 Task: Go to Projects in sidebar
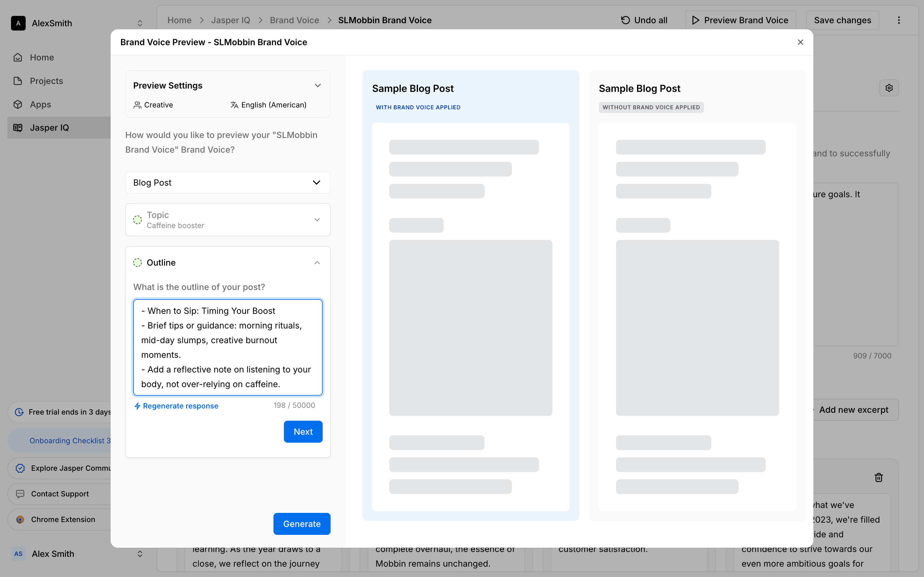click(x=46, y=81)
